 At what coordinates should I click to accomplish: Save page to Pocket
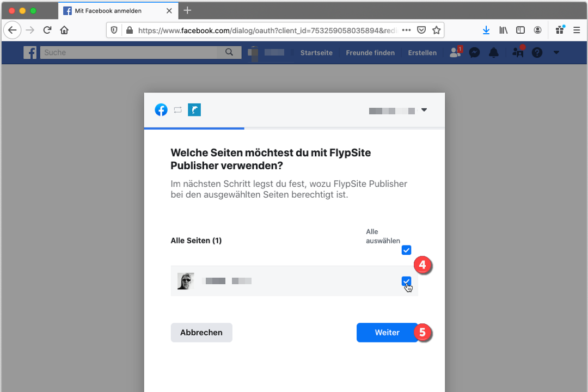tap(421, 30)
